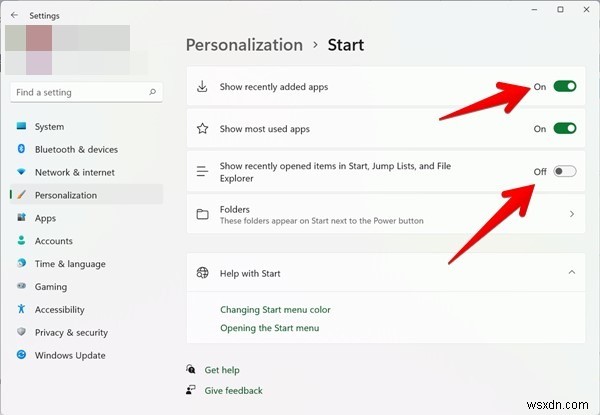Click the list icon for recently opened items

coord(202,171)
